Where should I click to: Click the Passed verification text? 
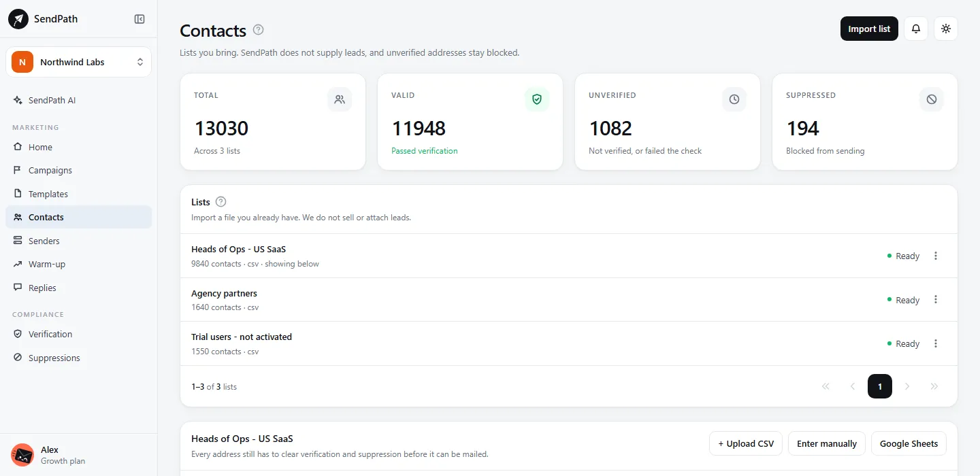pyautogui.click(x=425, y=151)
